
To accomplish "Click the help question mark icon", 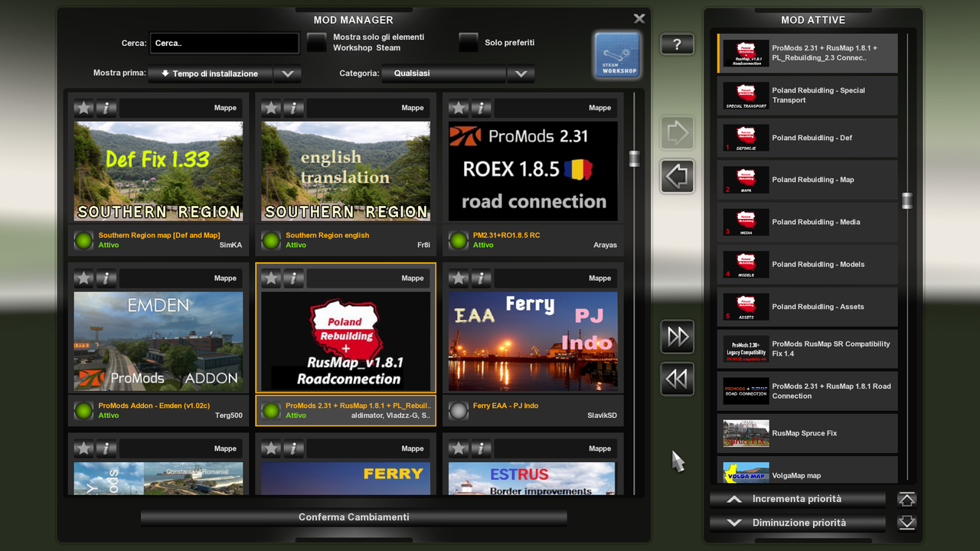I will point(677,44).
